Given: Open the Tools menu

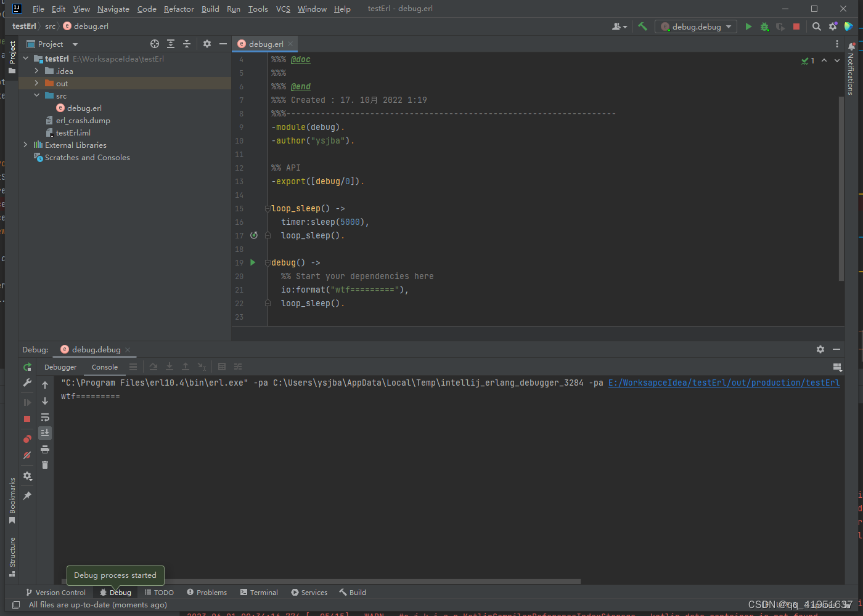Looking at the screenshot, I should (258, 9).
